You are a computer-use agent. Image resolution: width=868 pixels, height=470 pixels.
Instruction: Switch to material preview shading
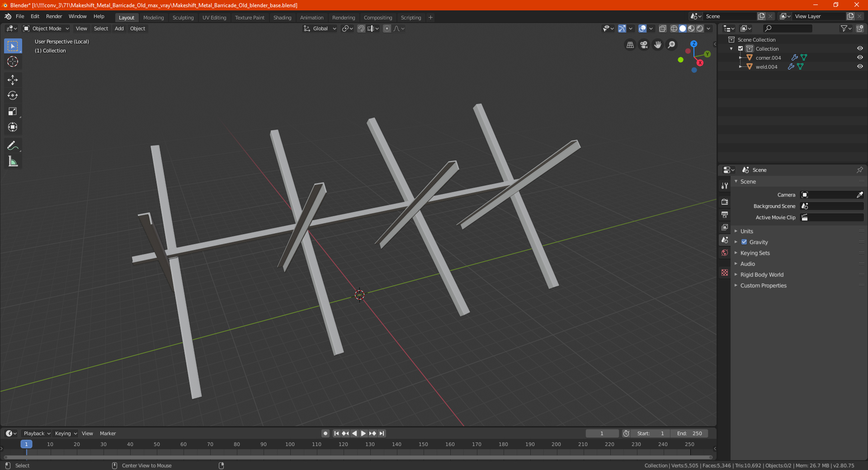tap(691, 28)
